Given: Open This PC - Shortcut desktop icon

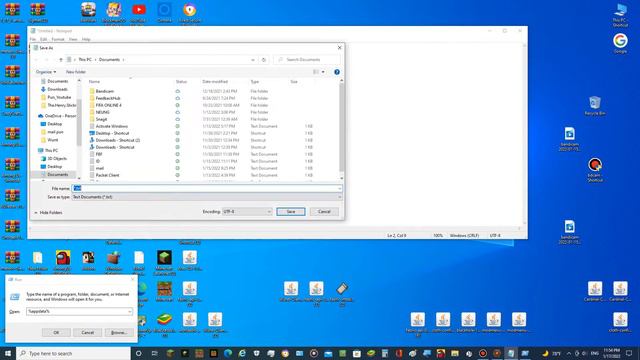Looking at the screenshot, I should (620, 15).
